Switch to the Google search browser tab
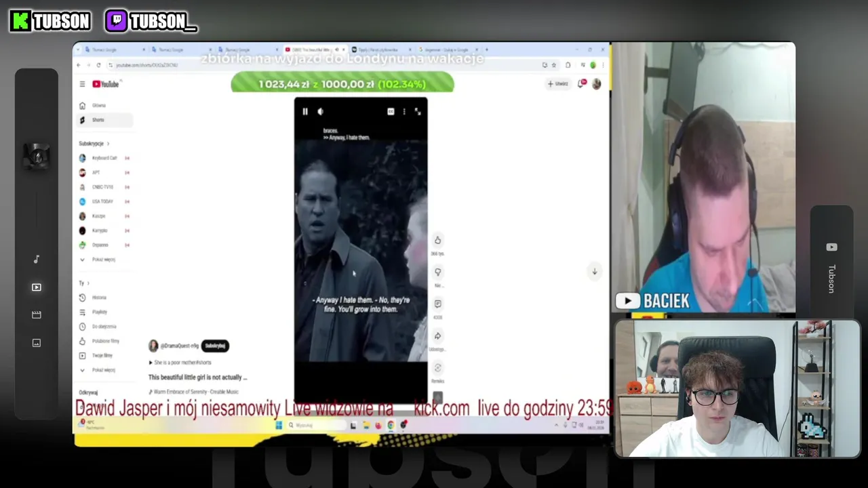868x488 pixels. tap(448, 49)
